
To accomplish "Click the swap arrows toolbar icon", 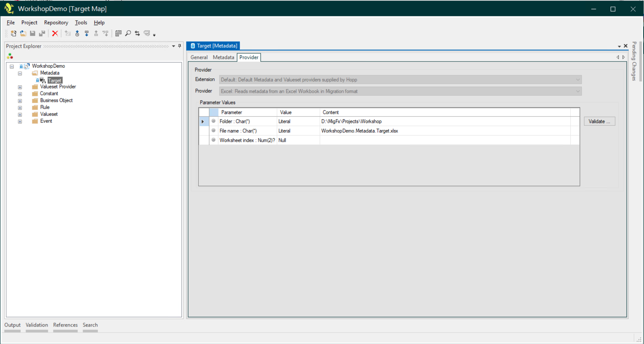I will pos(137,33).
